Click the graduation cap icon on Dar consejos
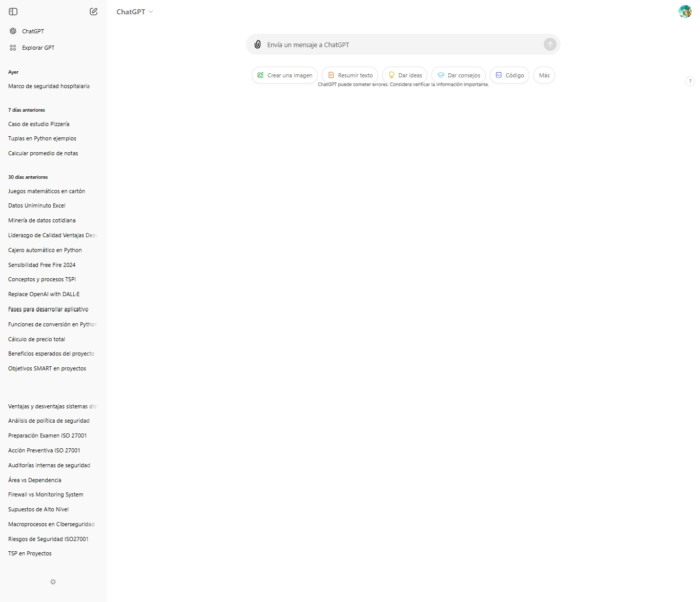 click(441, 75)
